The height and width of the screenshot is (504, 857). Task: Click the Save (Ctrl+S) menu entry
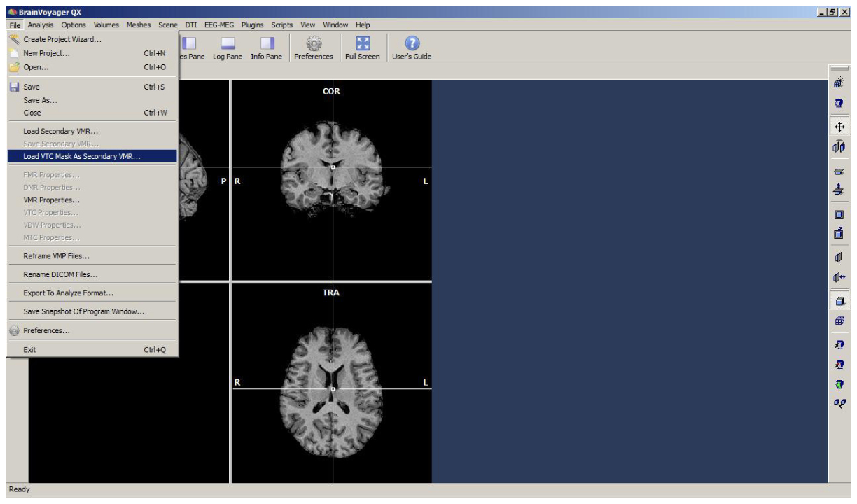pos(92,87)
